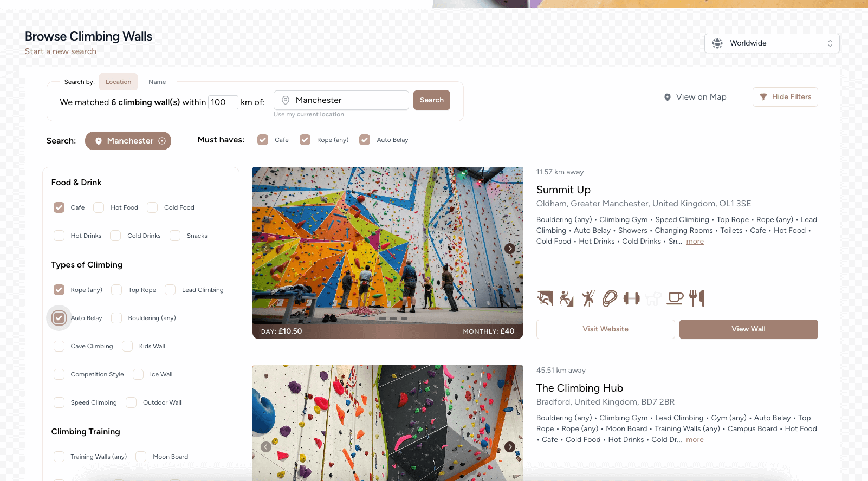This screenshot has width=868, height=481.
Task: Check the Lead Climbing filter
Action: pos(170,290)
